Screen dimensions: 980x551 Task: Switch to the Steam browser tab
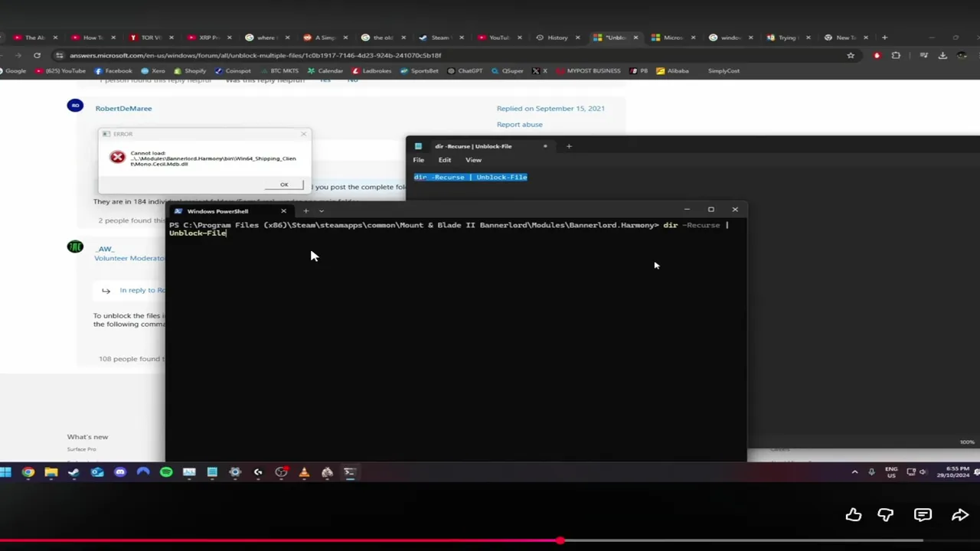pyautogui.click(x=440, y=37)
